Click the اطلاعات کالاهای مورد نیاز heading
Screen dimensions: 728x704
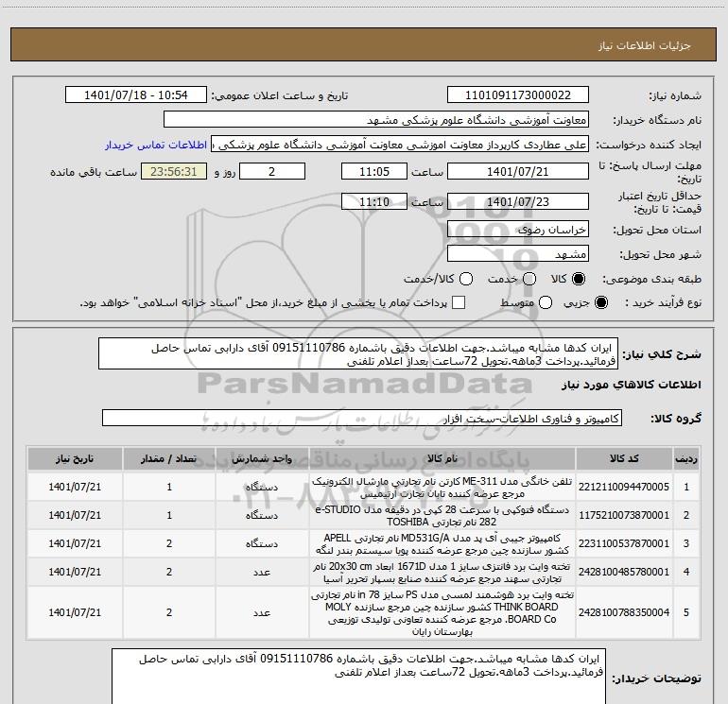click(x=631, y=385)
